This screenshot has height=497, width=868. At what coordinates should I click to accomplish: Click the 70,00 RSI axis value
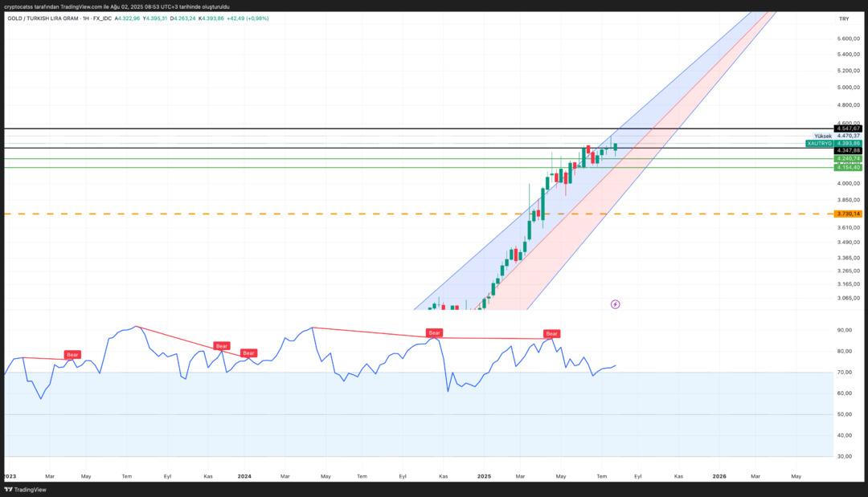pos(844,372)
